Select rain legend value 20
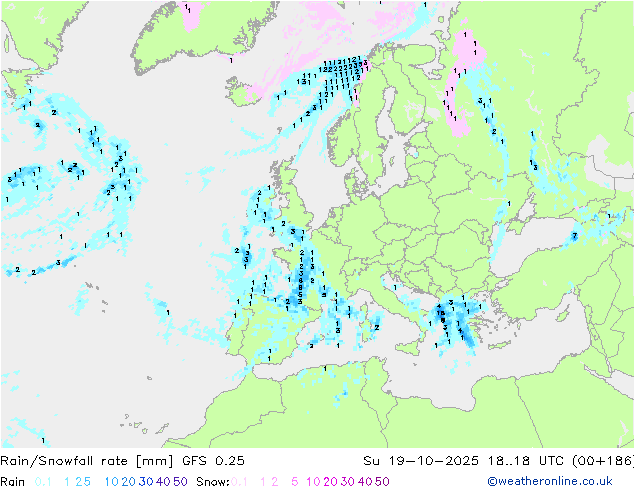Screen dimensions: 634x490 pos(128,482)
